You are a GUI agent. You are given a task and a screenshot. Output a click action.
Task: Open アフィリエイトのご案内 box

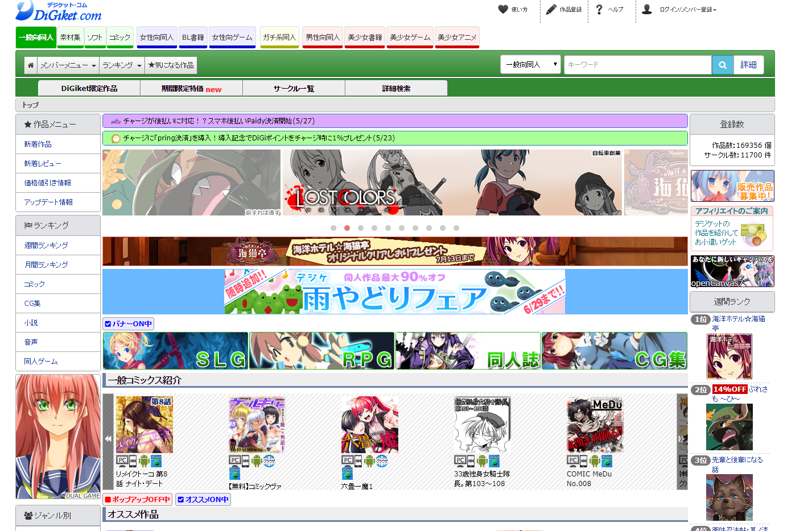pyautogui.click(x=732, y=228)
